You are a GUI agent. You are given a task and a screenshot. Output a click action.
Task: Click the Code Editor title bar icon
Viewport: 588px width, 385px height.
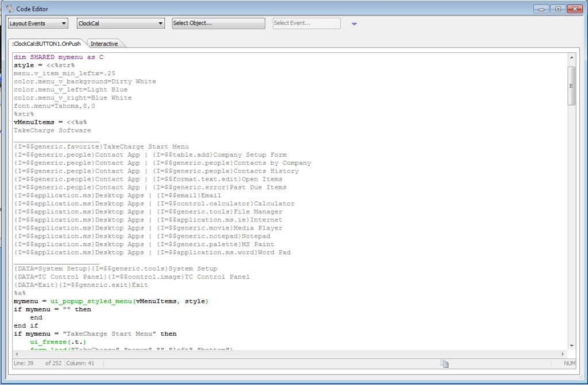click(10, 9)
